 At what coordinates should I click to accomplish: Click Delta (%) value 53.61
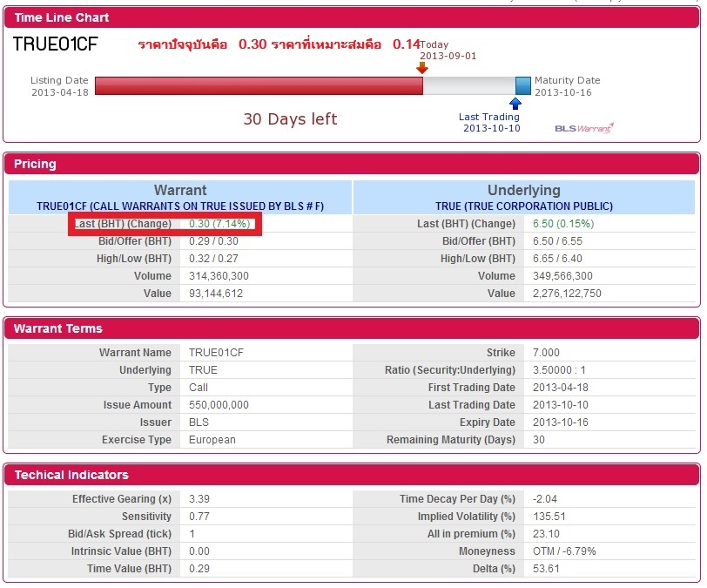click(x=546, y=569)
